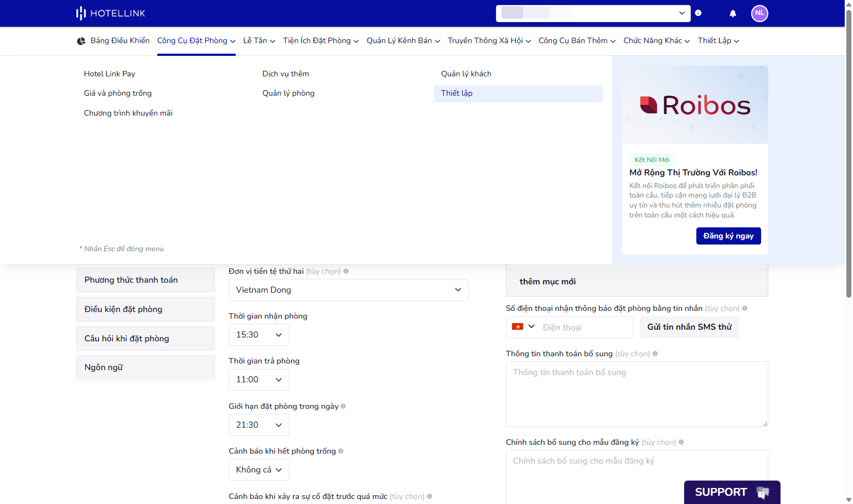This screenshot has width=853, height=504.
Task: Click info icon next to Giới hạn đặt phòng trong ngày
Action: point(343,406)
